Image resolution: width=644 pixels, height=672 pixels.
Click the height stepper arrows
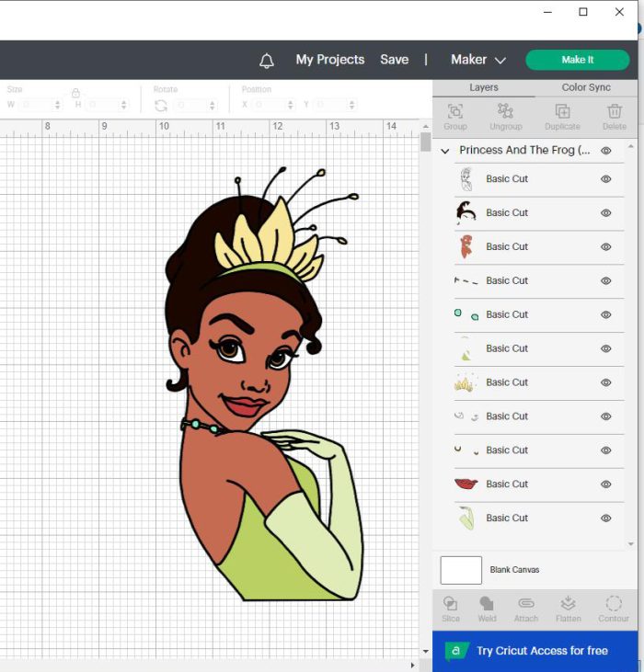click(124, 105)
